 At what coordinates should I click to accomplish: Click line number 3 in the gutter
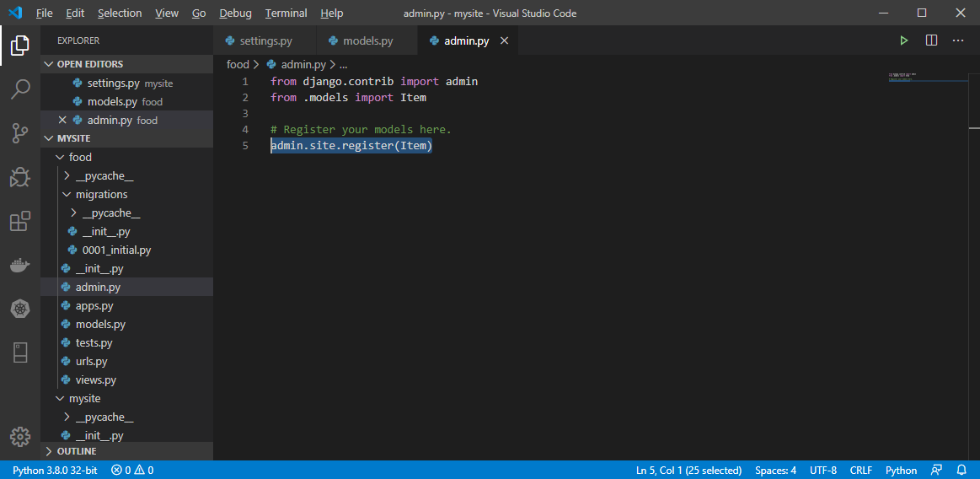point(245,114)
